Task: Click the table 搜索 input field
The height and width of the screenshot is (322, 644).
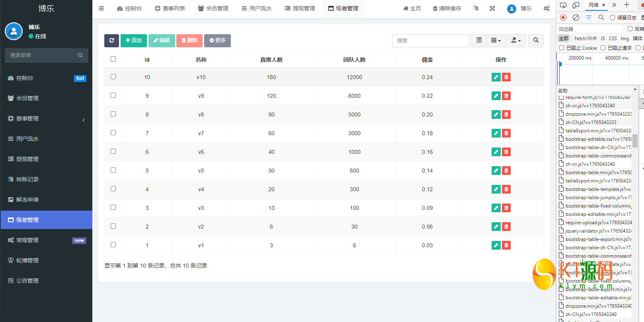Action: 431,41
